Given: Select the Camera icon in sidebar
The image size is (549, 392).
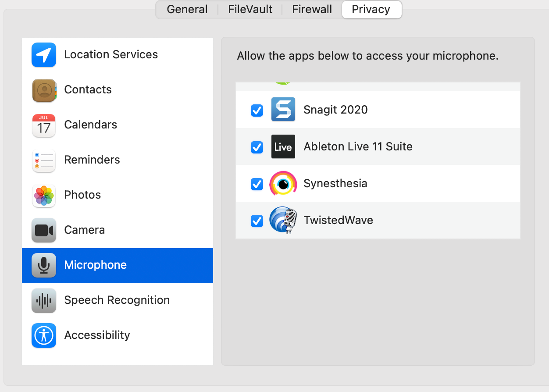Looking at the screenshot, I should tap(44, 230).
